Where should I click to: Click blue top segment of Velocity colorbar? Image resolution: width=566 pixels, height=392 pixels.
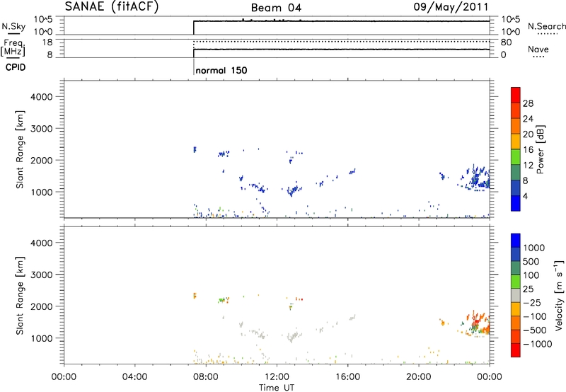[516, 241]
